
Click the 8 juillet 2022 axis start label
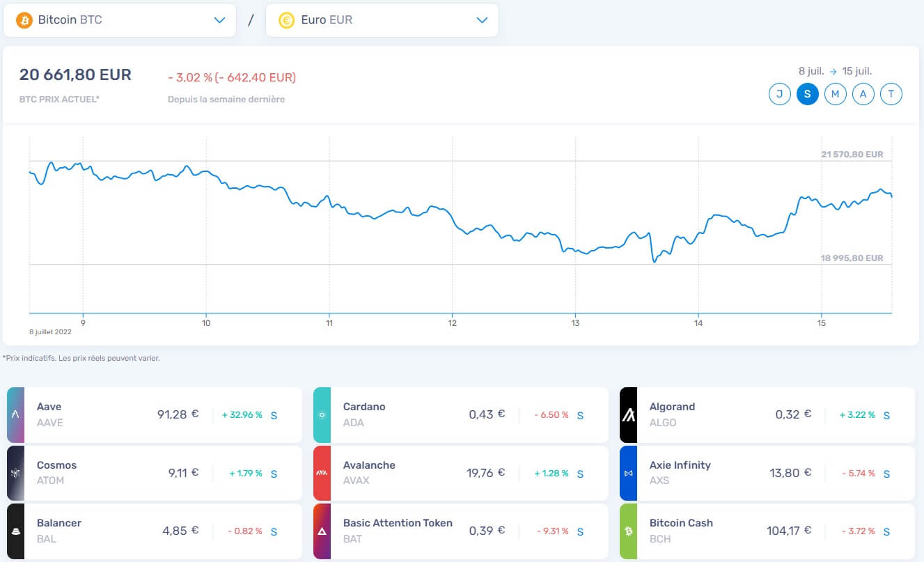(x=50, y=332)
